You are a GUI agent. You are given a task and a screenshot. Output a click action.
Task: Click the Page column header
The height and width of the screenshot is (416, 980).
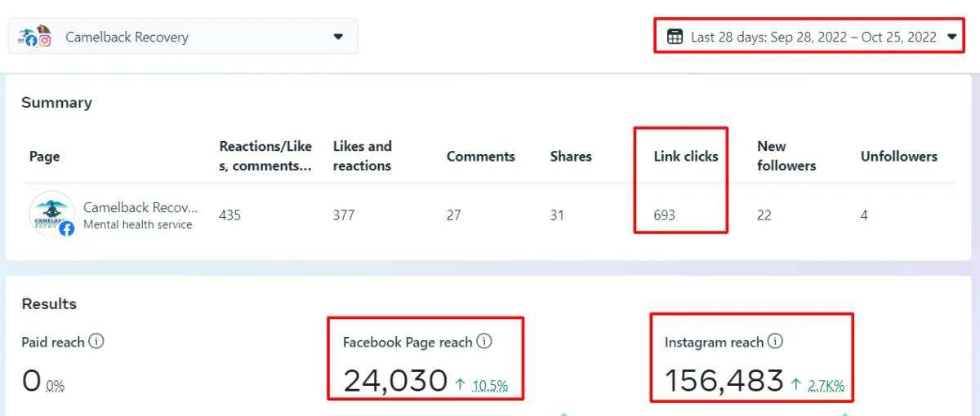44,156
